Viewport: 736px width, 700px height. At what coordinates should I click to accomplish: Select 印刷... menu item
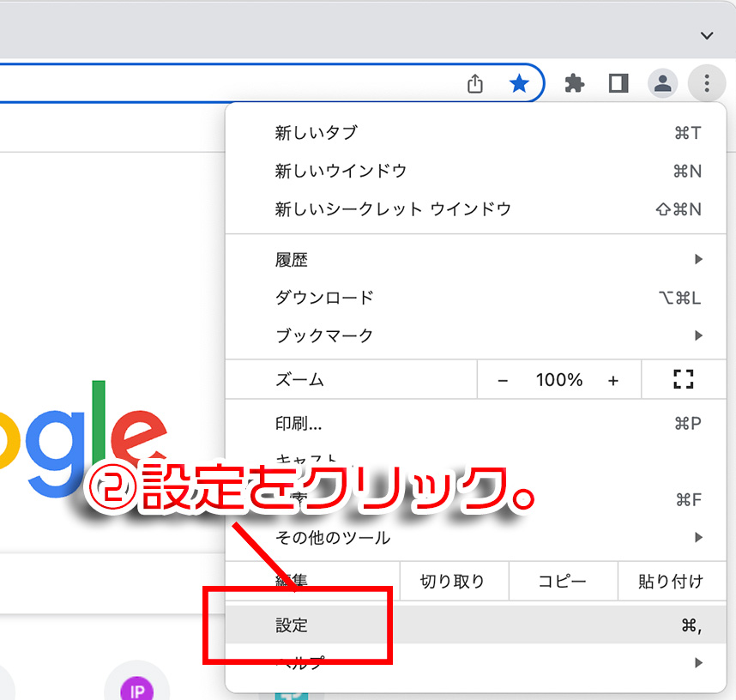point(475,424)
